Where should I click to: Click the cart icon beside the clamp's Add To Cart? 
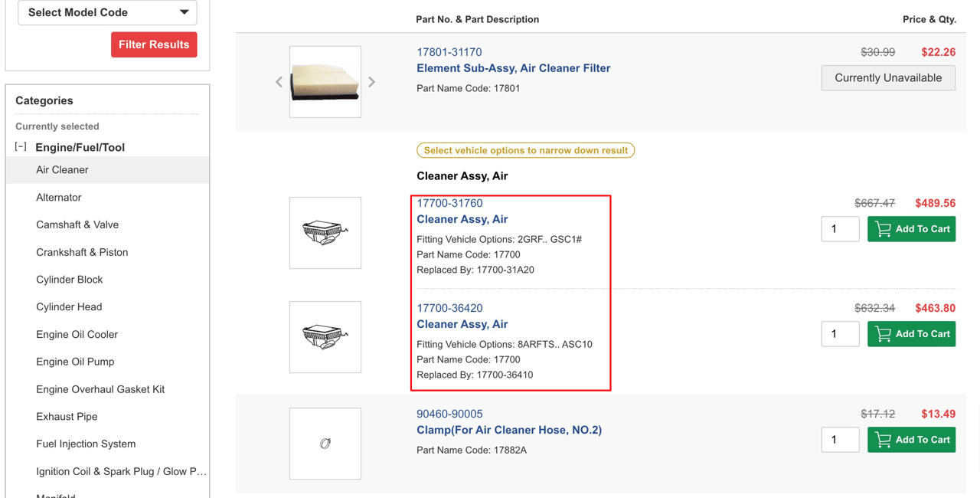click(883, 439)
